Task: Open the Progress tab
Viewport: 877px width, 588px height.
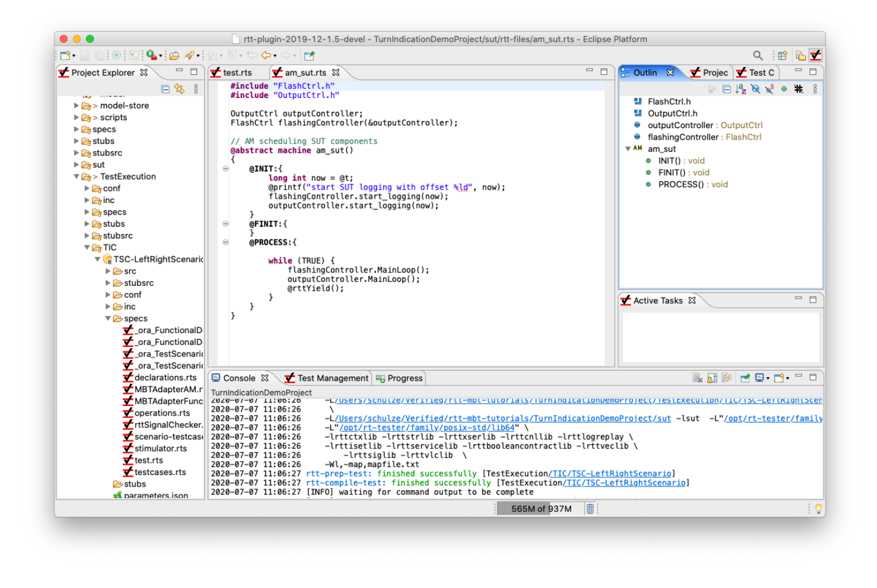Action: [399, 378]
